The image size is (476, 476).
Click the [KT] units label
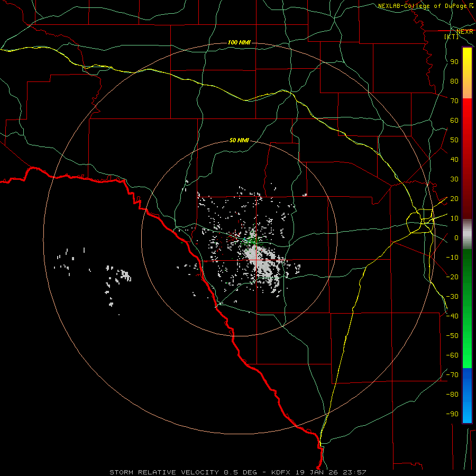(x=452, y=36)
